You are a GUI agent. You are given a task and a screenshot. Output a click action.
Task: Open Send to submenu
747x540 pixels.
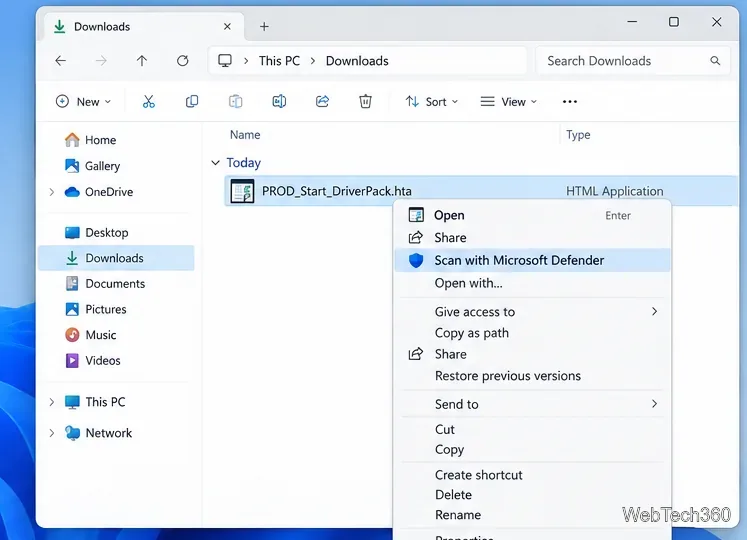coord(532,404)
